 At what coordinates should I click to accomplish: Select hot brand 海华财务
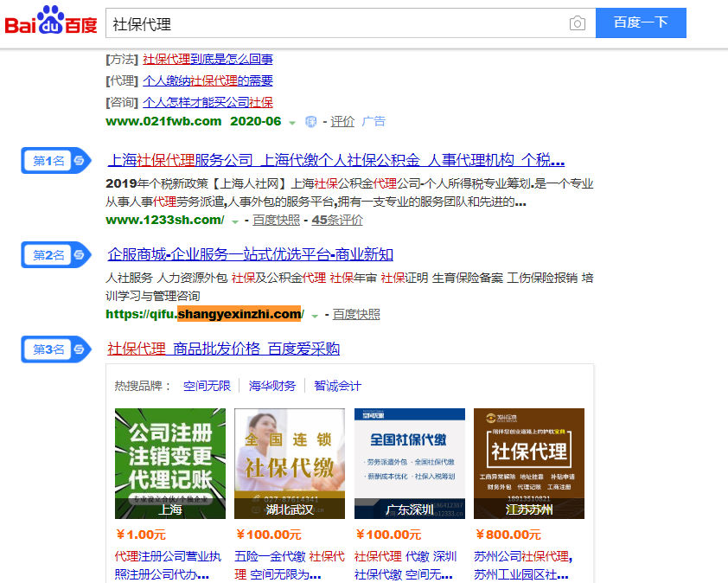click(x=272, y=386)
